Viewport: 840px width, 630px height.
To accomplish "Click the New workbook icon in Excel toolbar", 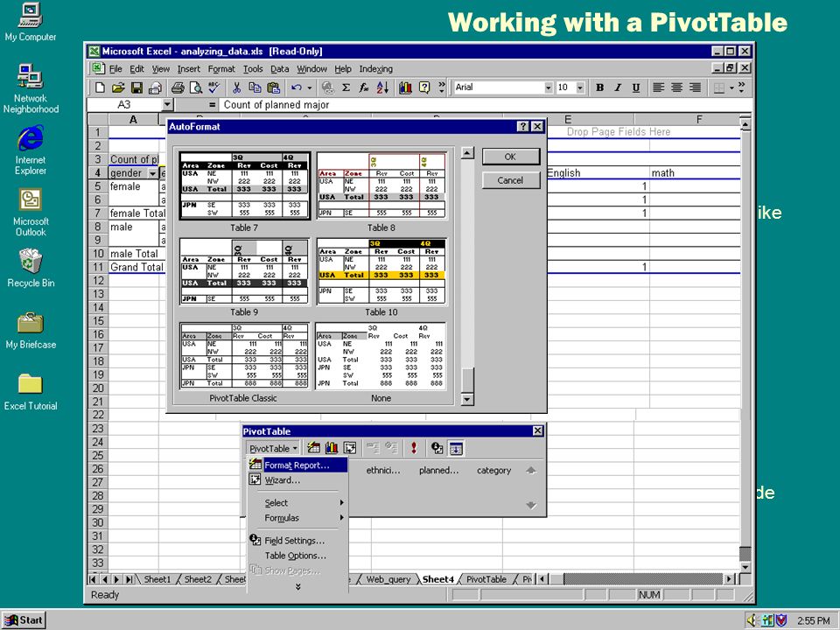I will click(100, 87).
